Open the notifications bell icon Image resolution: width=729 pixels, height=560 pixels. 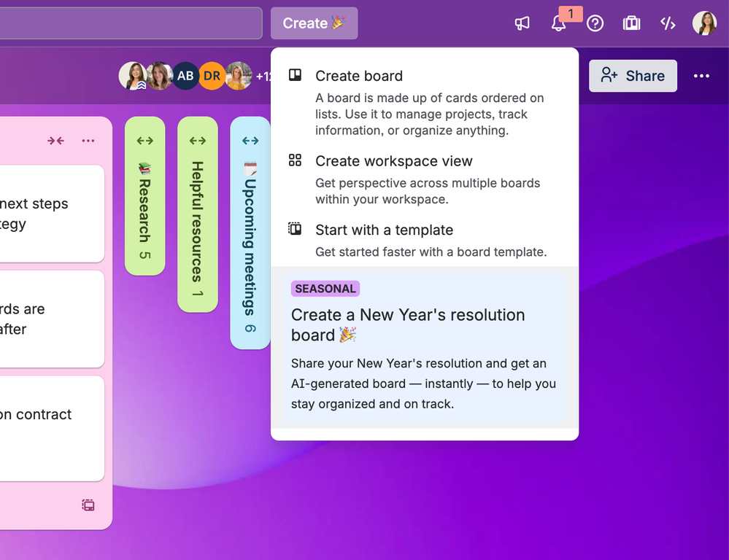[558, 23]
